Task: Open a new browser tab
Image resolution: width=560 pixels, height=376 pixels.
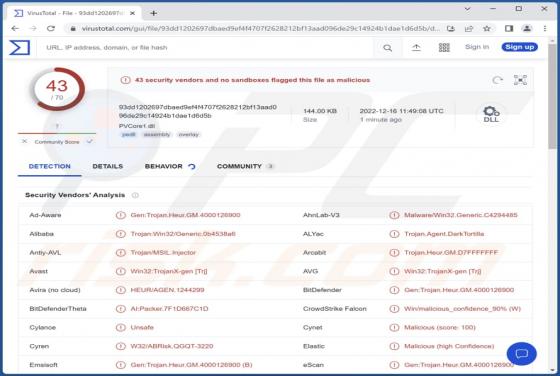Action: click(x=154, y=13)
